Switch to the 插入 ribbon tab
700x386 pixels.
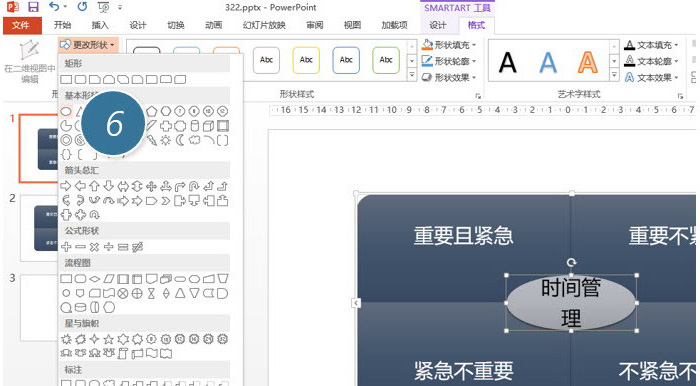pos(100,25)
